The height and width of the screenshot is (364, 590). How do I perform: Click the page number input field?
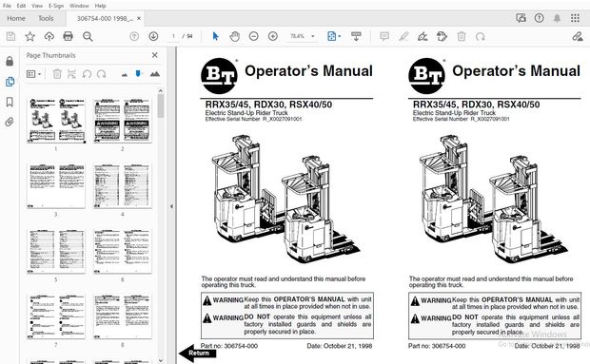[x=173, y=36]
